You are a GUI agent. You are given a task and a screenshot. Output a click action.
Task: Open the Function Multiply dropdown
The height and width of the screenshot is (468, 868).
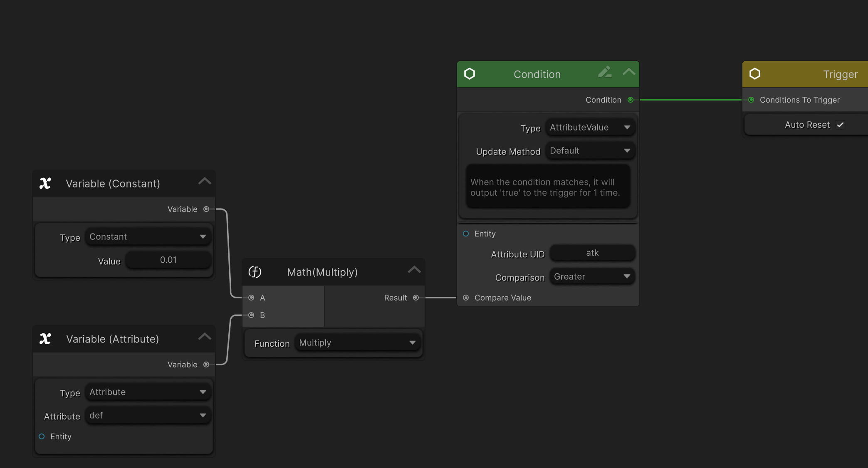coord(357,343)
